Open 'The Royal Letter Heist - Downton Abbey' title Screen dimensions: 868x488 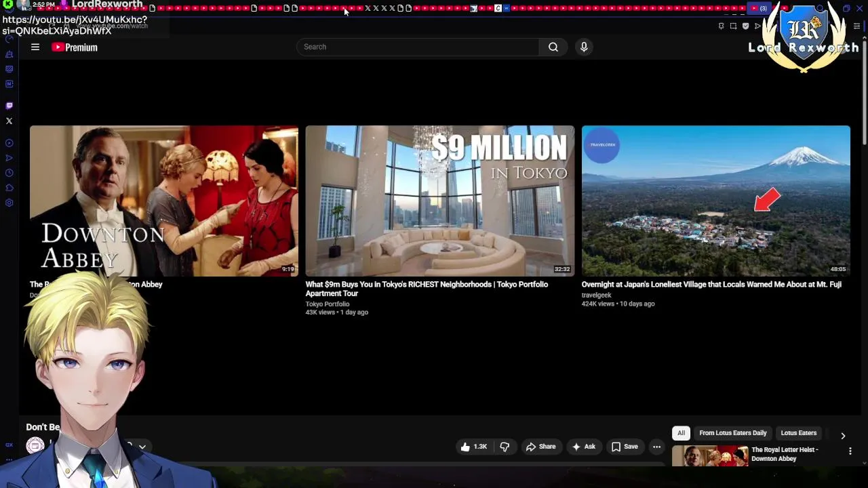click(x=785, y=454)
